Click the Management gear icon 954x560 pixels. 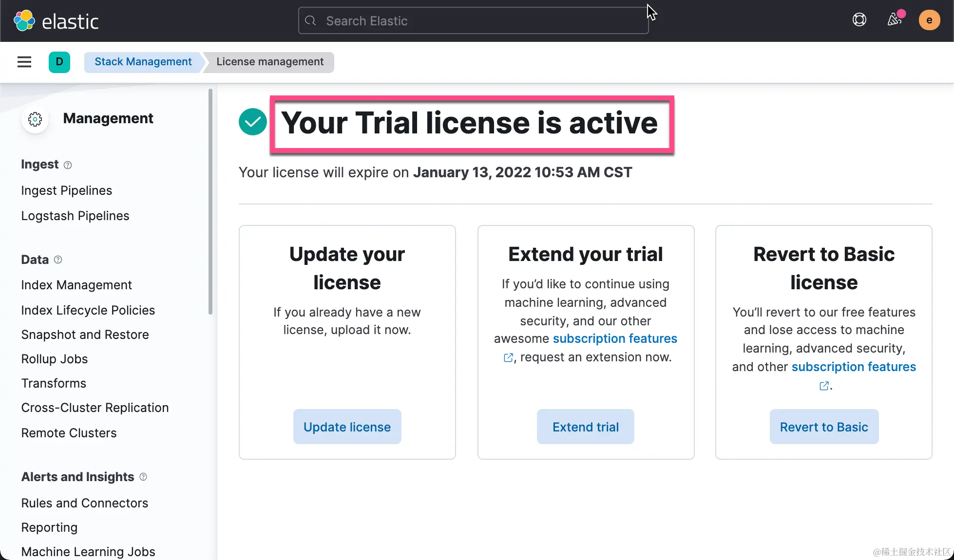coord(35,119)
